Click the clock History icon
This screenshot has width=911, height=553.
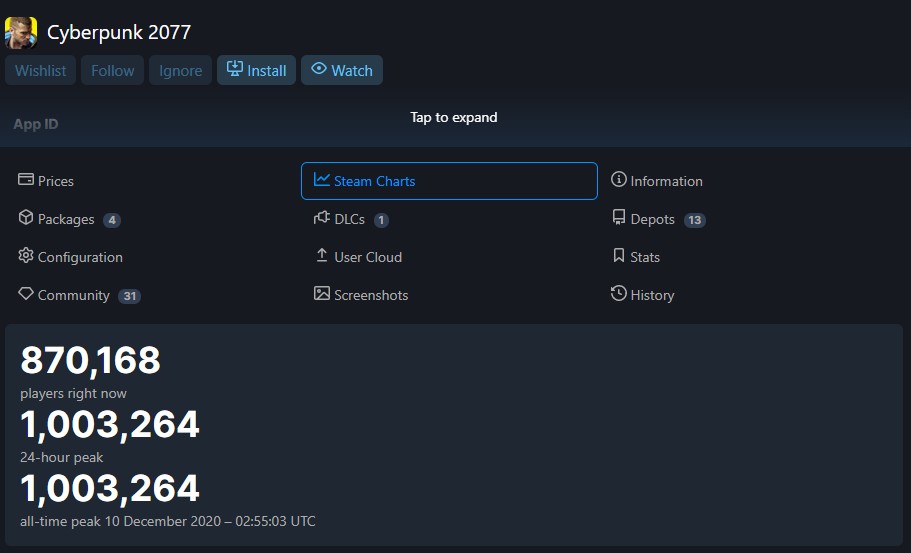coord(619,293)
